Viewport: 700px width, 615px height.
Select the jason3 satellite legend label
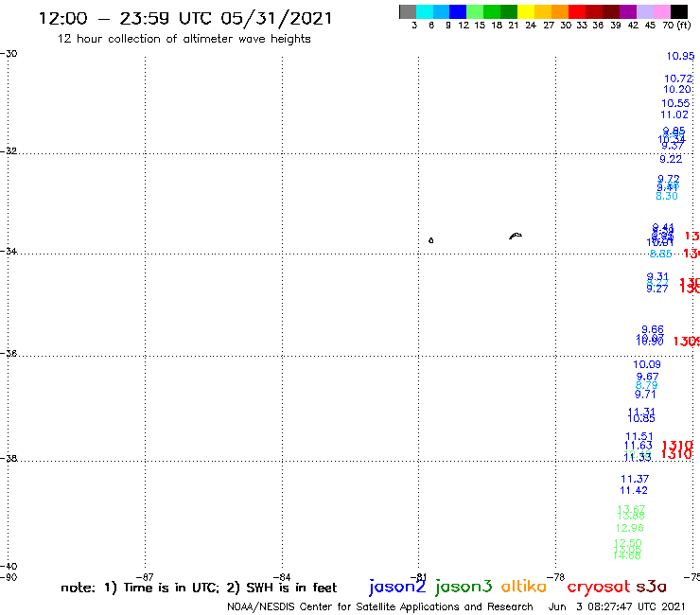point(463,587)
